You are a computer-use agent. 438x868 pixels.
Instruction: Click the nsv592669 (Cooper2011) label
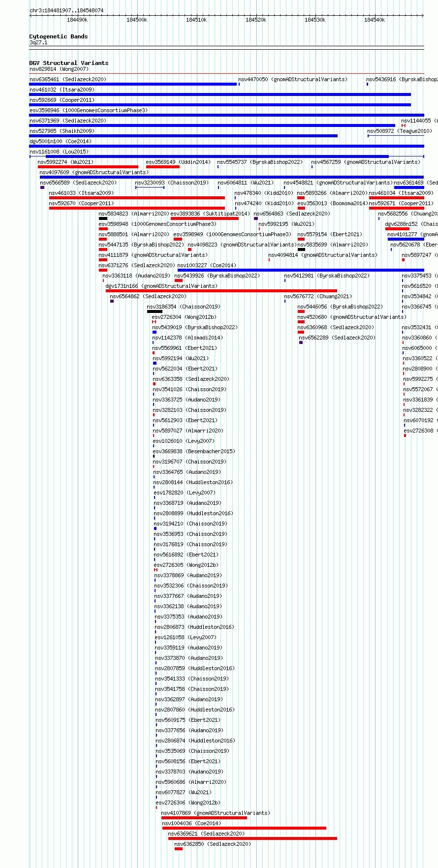62,100
